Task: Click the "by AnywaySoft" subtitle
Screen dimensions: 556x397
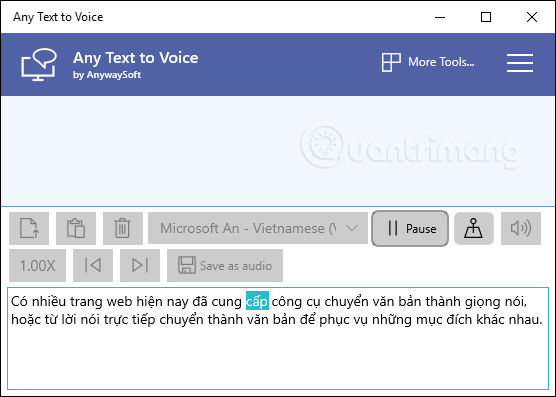Action: [x=107, y=75]
